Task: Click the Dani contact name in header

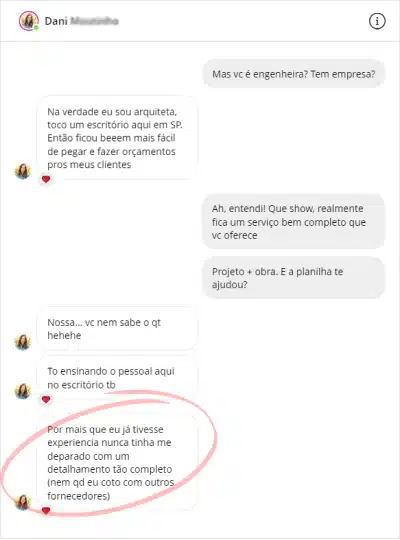Action: (x=56, y=21)
